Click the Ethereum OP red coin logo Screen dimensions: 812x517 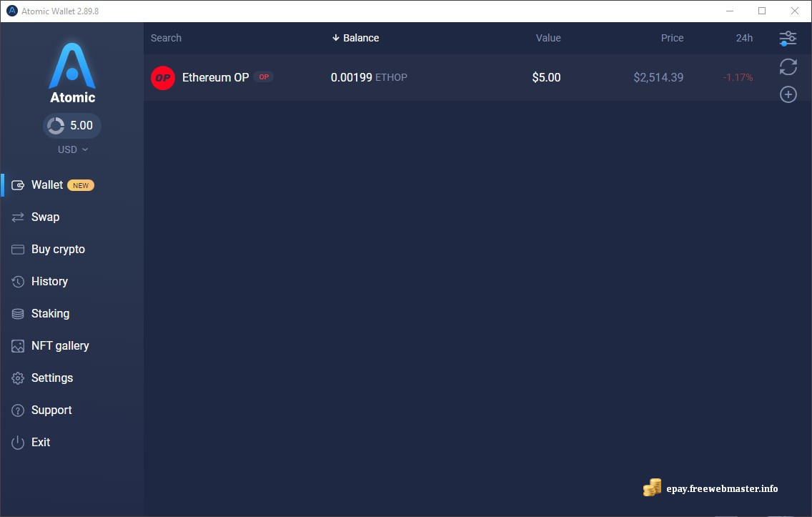click(162, 78)
